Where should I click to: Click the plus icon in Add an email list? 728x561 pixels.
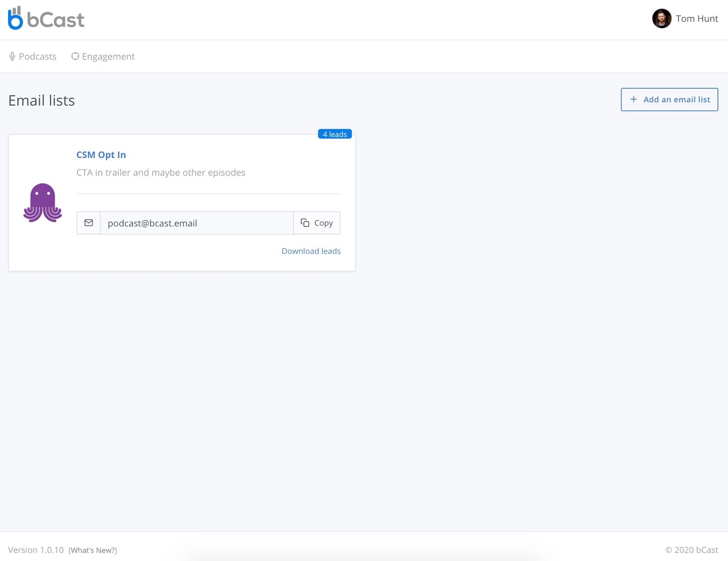[633, 99]
